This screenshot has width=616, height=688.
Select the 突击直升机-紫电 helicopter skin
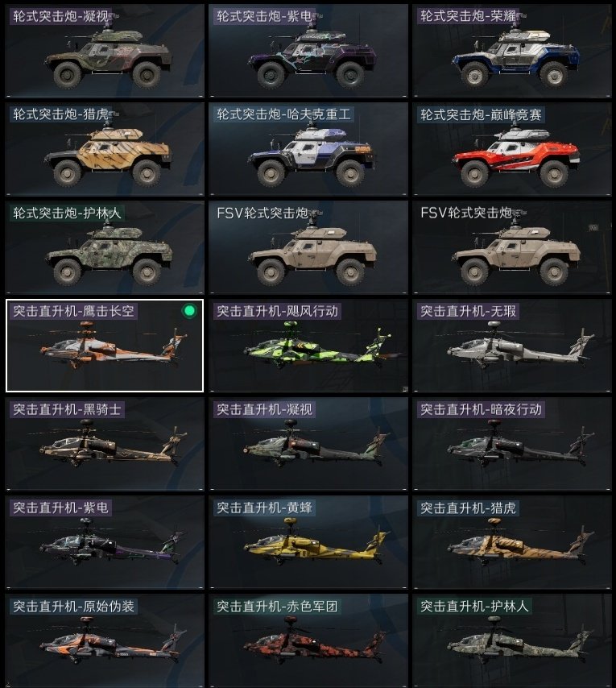[105, 542]
